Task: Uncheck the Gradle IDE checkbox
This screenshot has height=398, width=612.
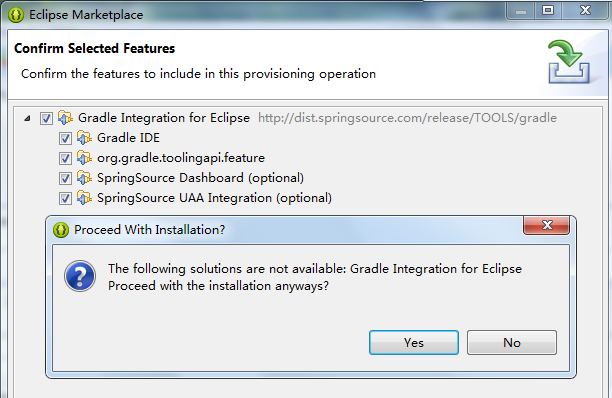Action: tap(65, 138)
